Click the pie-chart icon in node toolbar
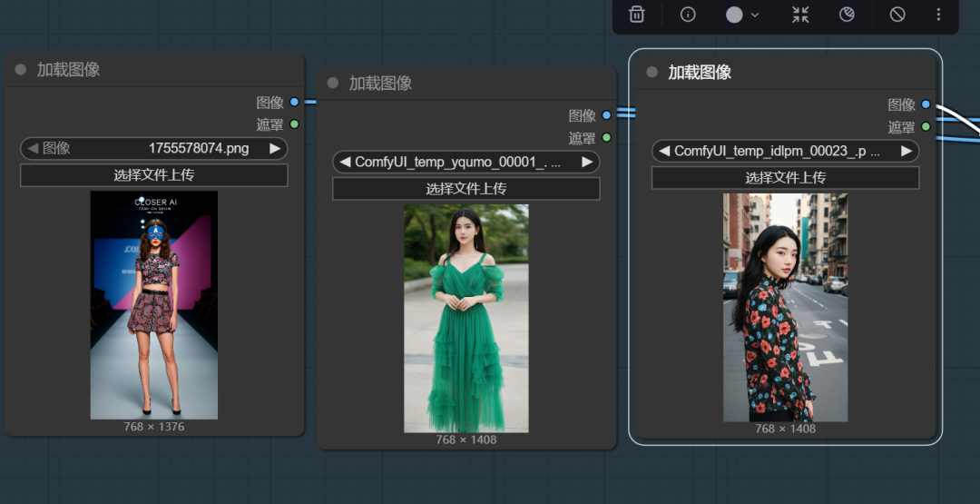 pyautogui.click(x=847, y=15)
